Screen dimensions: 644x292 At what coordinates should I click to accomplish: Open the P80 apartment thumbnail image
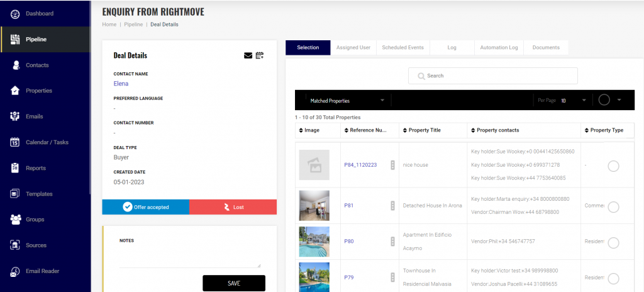(x=314, y=242)
